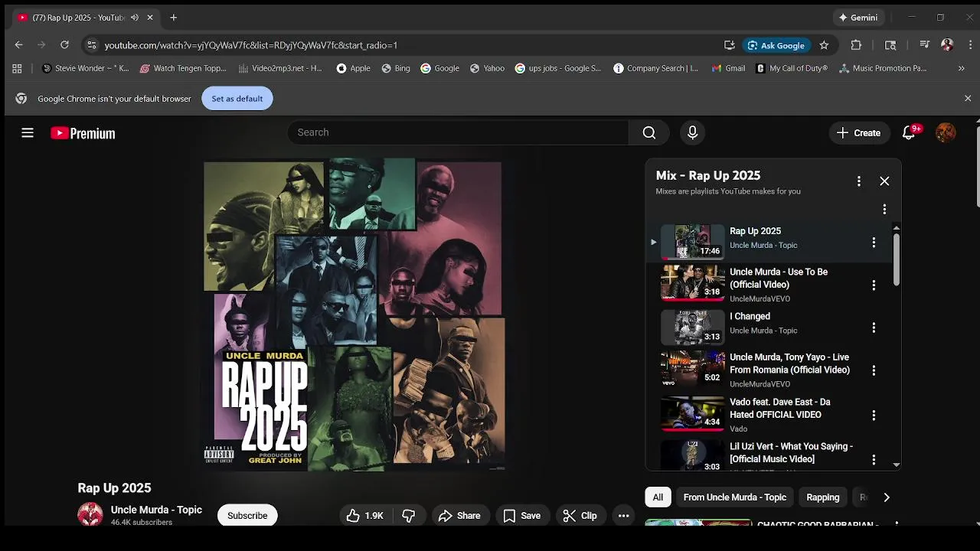Open Chrome extensions puzzle icon
Viewport: 980px width, 551px height.
click(x=856, y=45)
